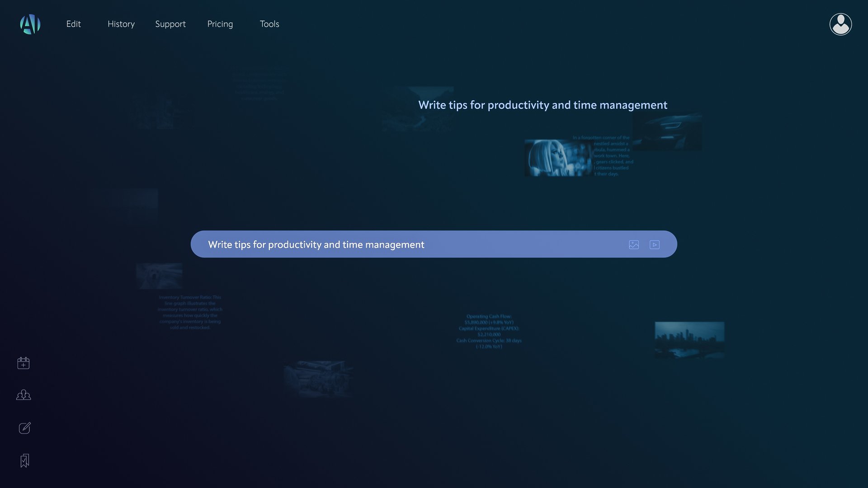868x488 pixels.
Task: Open the calendar add-event sidebar icon
Action: (24, 363)
